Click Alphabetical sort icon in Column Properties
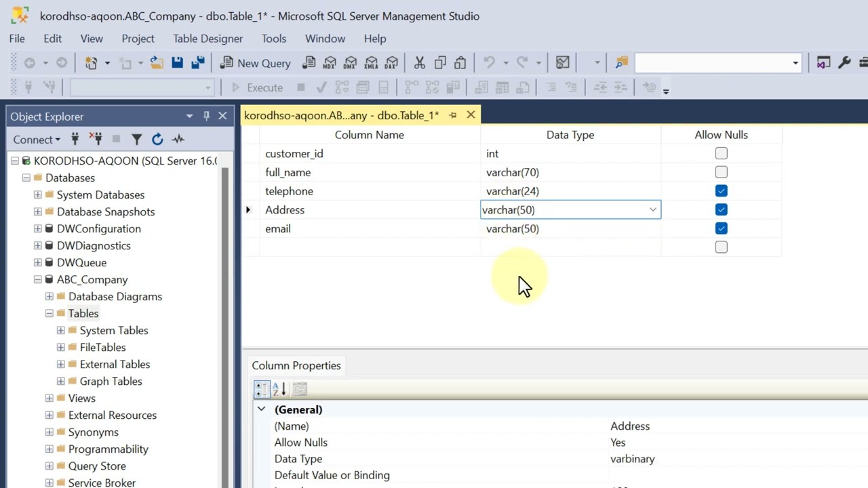The width and height of the screenshot is (868, 488). (x=279, y=389)
